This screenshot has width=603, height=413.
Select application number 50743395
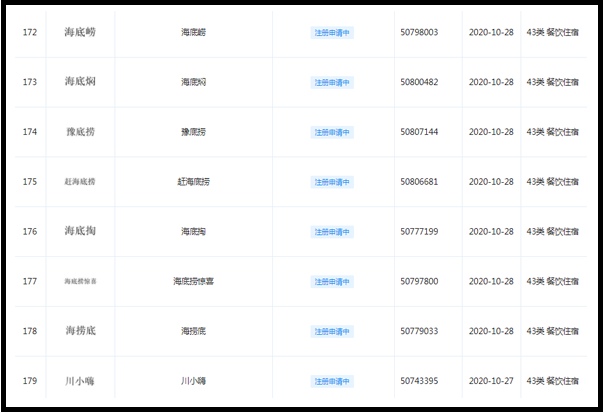[x=418, y=381]
